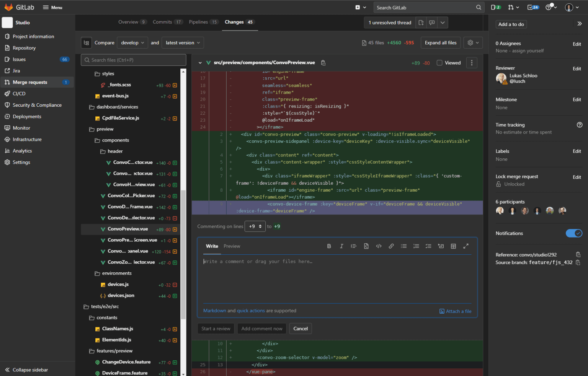This screenshot has height=376, width=588.
Task: Open the develop branch compare dropdown
Action: point(132,43)
